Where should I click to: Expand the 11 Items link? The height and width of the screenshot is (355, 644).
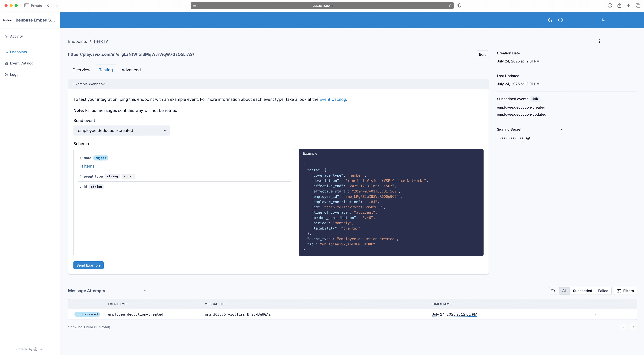[87, 166]
